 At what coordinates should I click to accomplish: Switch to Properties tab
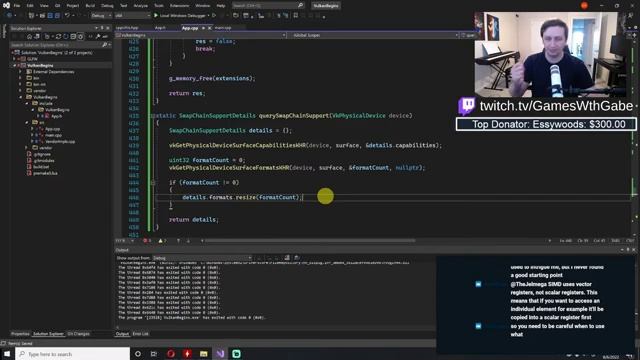20,334
